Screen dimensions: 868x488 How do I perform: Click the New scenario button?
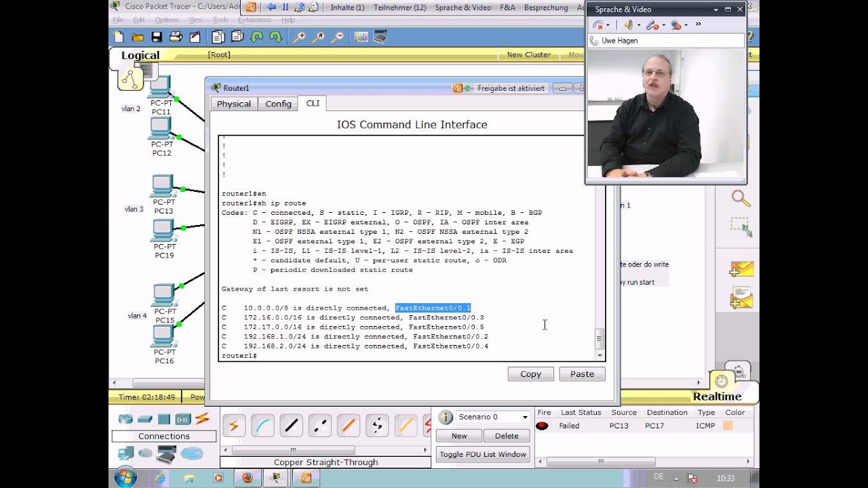459,436
